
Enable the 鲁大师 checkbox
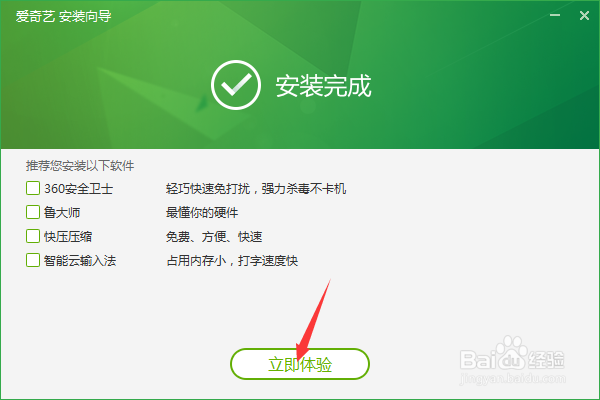click(33, 212)
